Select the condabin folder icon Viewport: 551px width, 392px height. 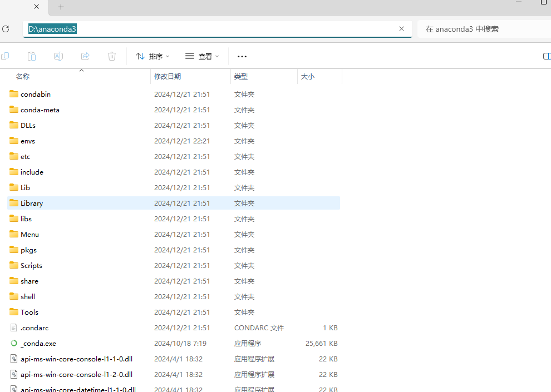pos(14,94)
